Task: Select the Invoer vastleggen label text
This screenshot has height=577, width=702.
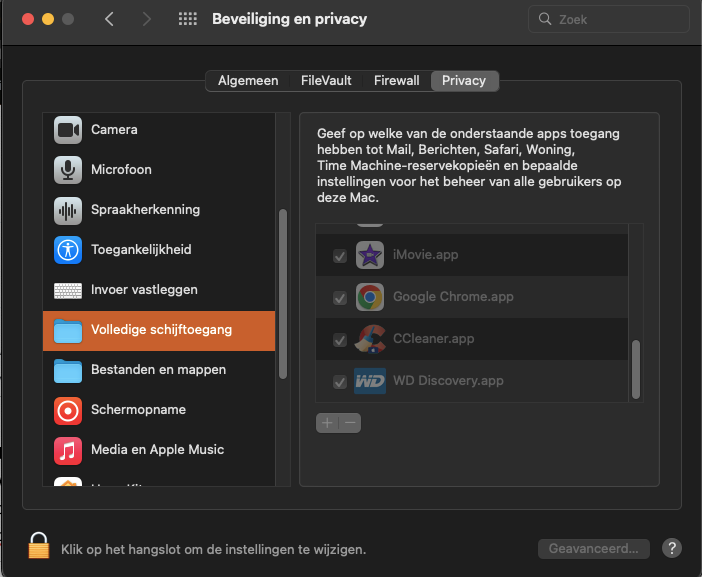Action: [x=144, y=290]
